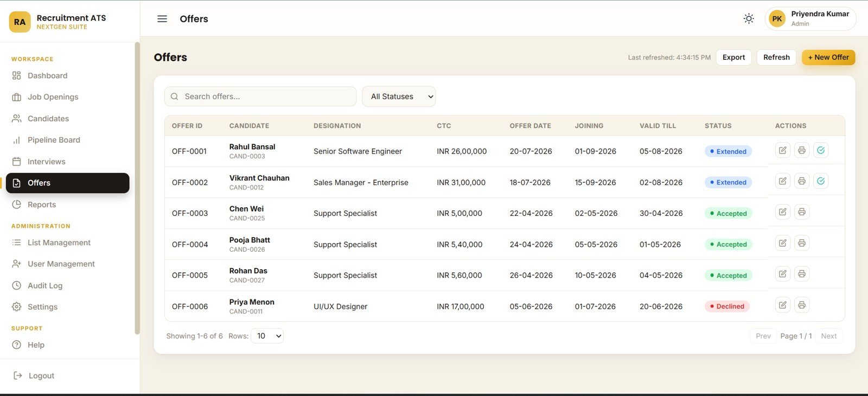This screenshot has height=396, width=868.
Task: Open Help under Support
Action: coord(68,345)
